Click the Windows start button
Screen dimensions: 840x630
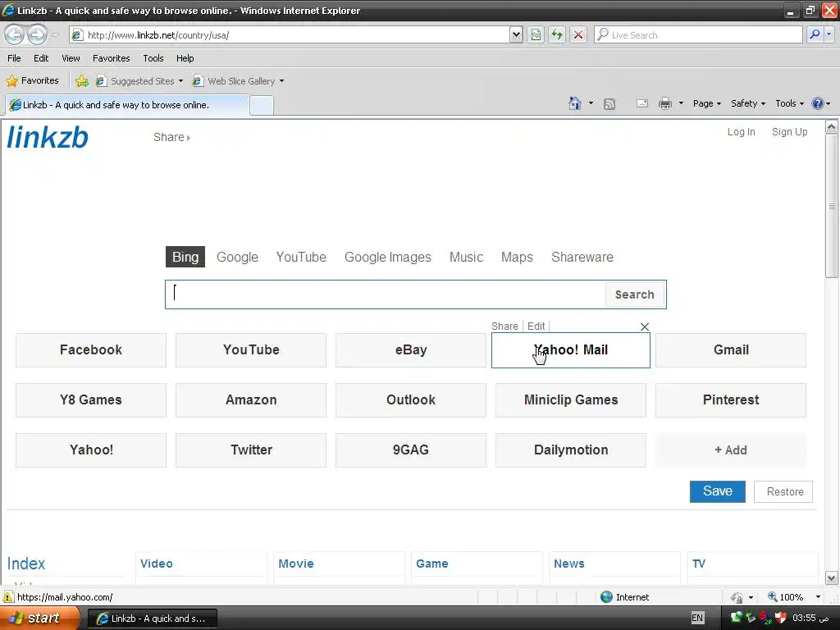tap(39, 619)
